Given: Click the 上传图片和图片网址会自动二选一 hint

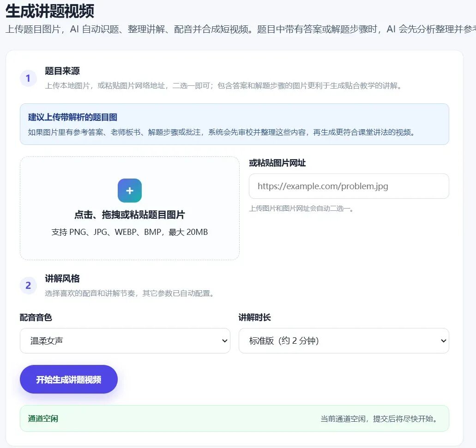Looking at the screenshot, I should click(x=301, y=209).
